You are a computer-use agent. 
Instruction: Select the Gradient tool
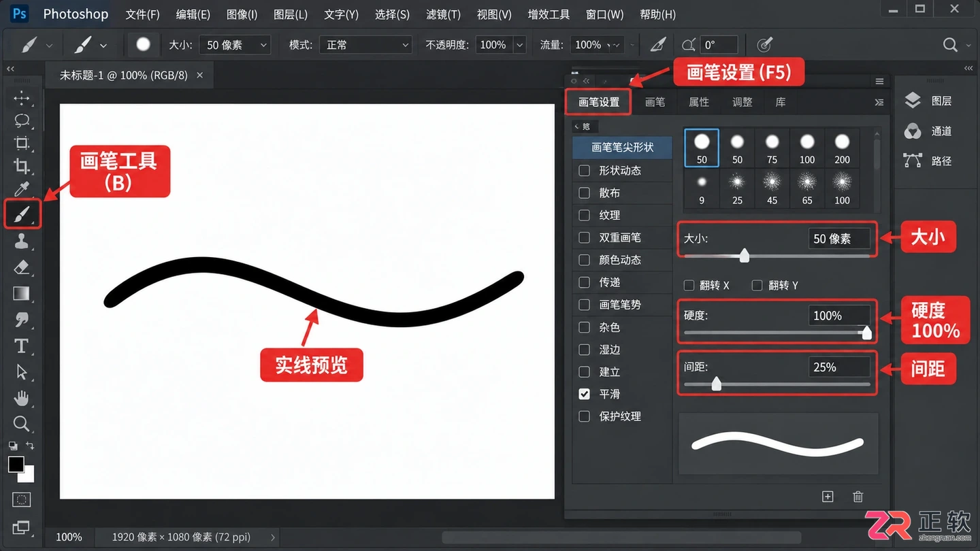22,293
